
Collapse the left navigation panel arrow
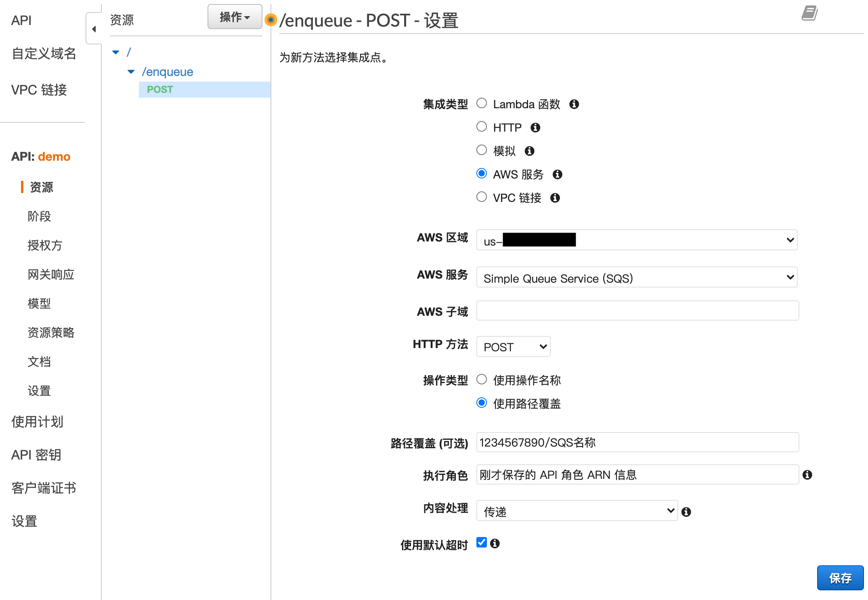click(94, 29)
